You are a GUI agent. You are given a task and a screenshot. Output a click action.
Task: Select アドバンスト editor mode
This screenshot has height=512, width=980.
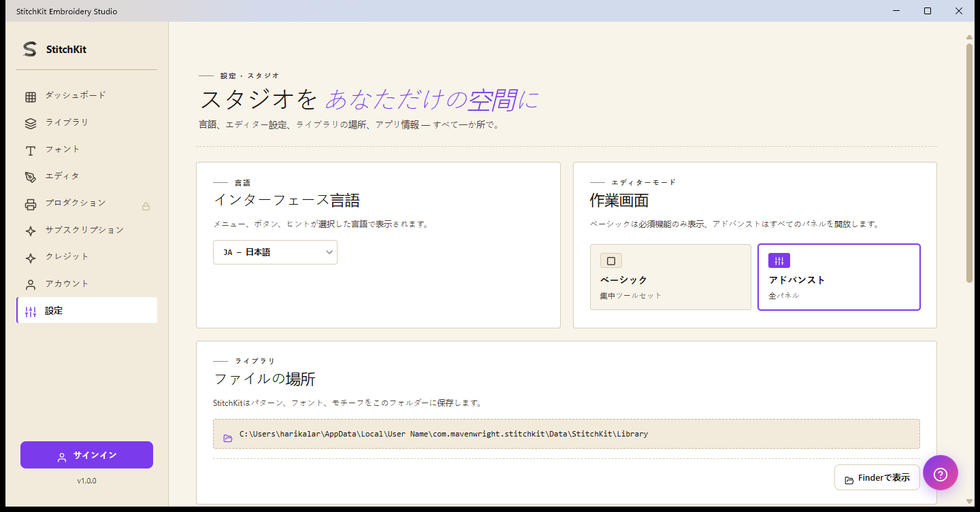(x=839, y=277)
